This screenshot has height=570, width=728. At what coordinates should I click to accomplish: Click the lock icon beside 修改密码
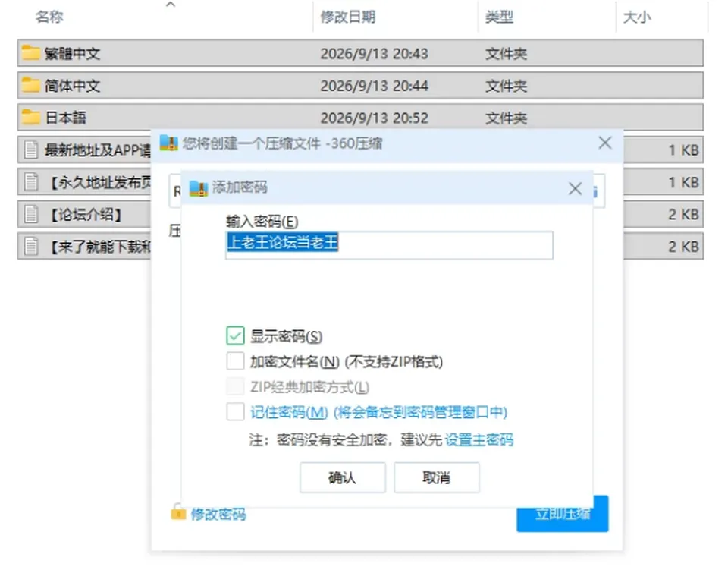[178, 512]
